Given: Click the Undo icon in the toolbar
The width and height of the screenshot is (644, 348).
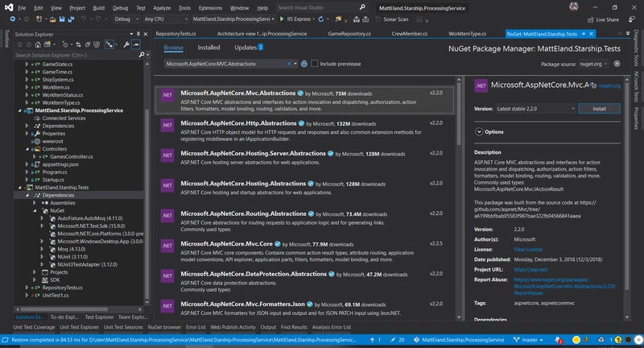Looking at the screenshot, I should pos(84,19).
